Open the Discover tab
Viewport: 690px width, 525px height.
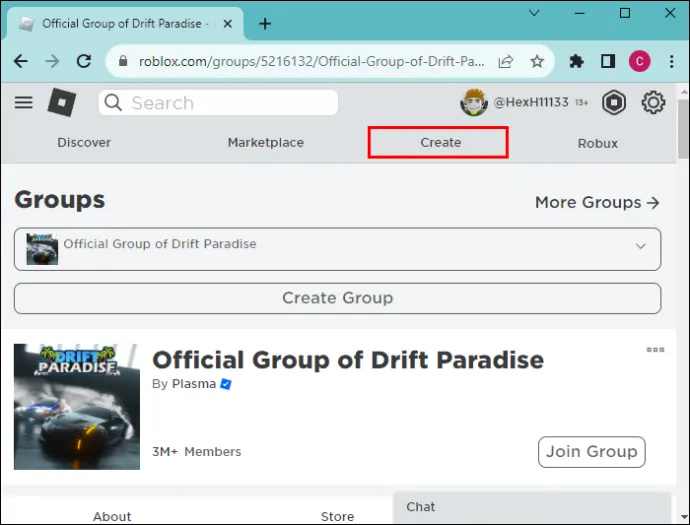tap(84, 143)
